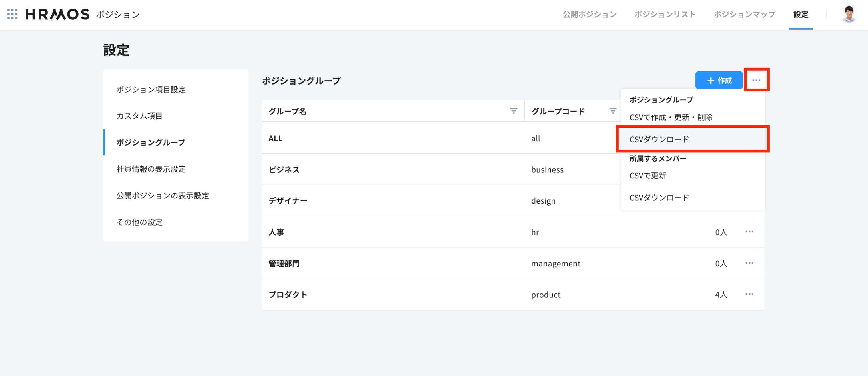The height and width of the screenshot is (376, 868).
Task: Open the apps grid launcher icon
Action: click(x=13, y=14)
